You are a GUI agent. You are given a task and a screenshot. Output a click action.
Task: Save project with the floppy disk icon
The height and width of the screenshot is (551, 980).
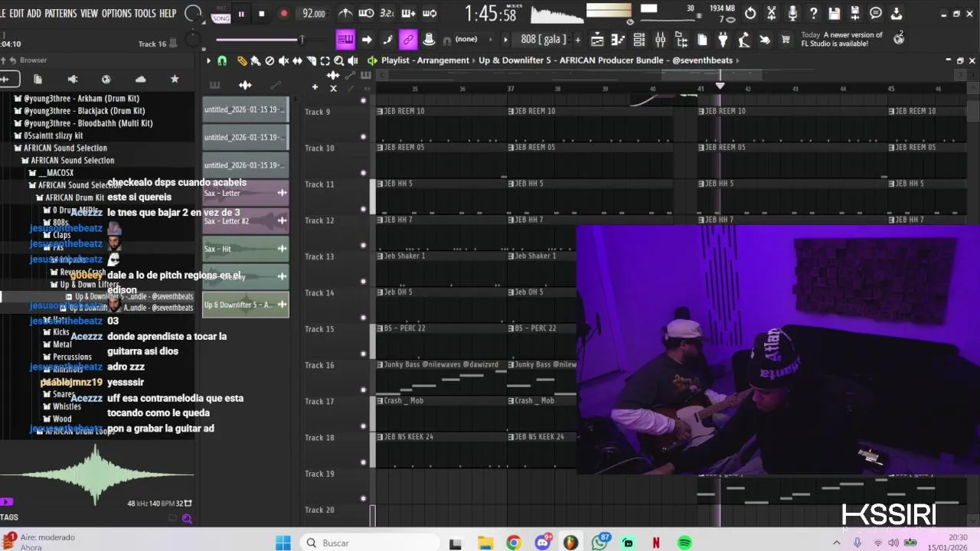tap(835, 14)
